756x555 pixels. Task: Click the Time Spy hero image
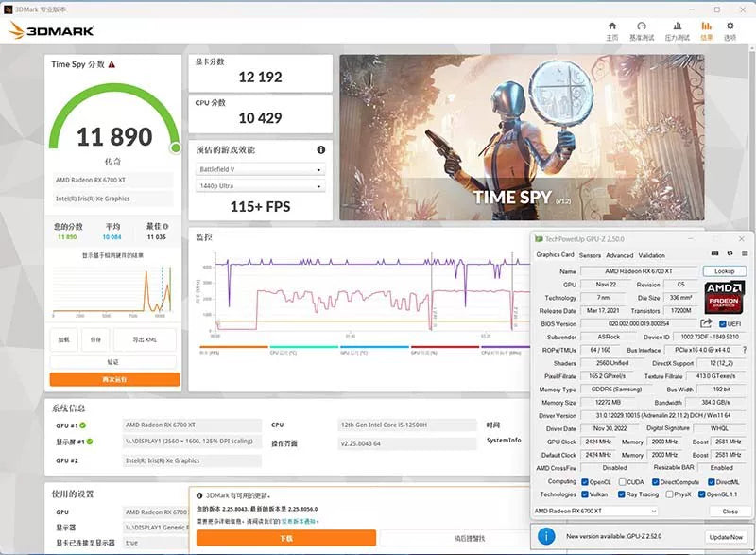point(522,137)
